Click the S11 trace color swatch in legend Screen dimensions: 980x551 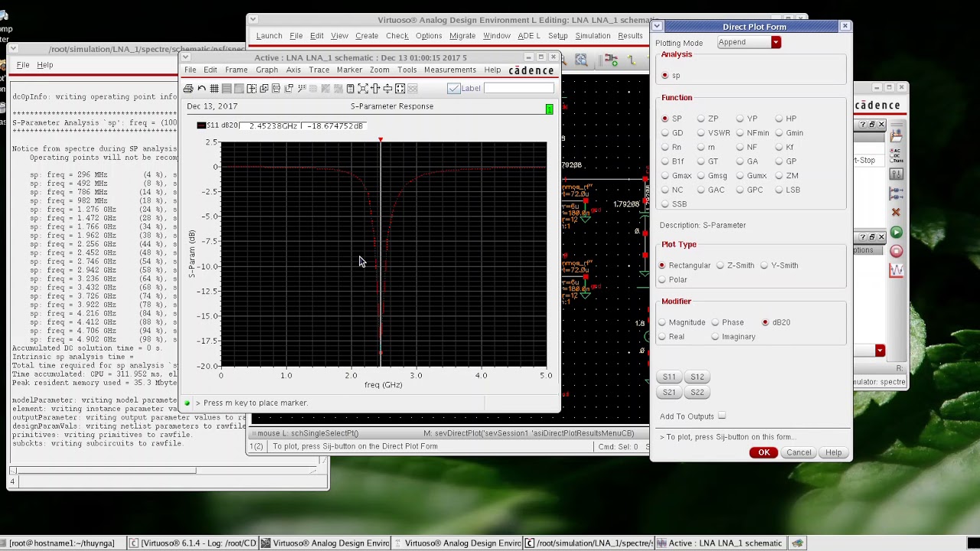(201, 126)
